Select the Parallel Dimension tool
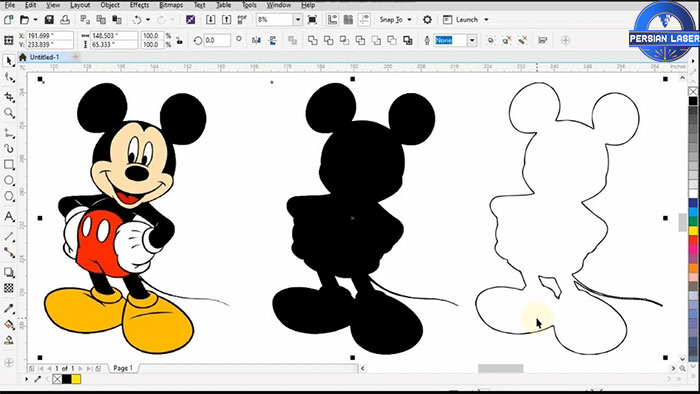700x394 pixels. point(9,236)
